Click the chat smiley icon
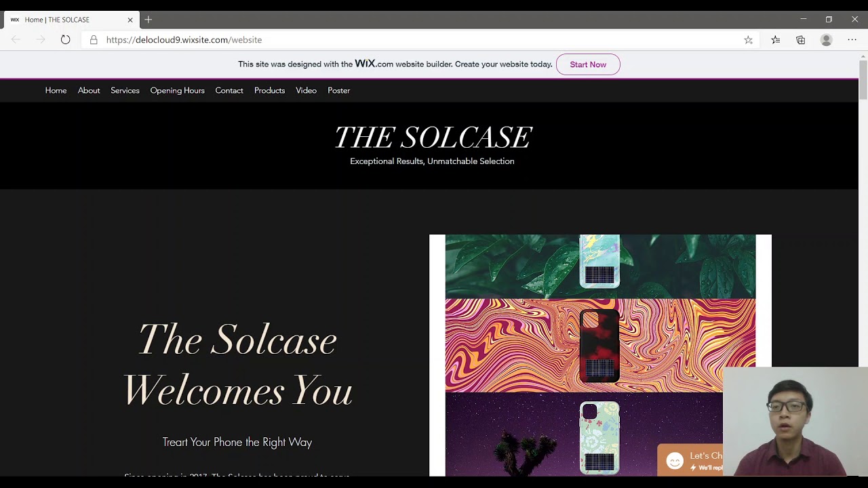Viewport: 868px width, 488px height. point(675,461)
